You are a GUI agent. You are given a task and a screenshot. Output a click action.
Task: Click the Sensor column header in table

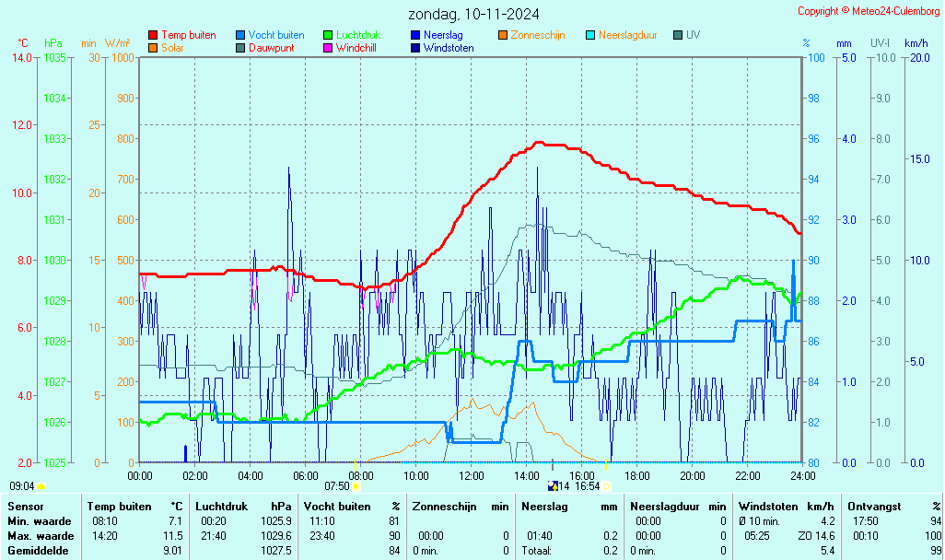[x=26, y=507]
